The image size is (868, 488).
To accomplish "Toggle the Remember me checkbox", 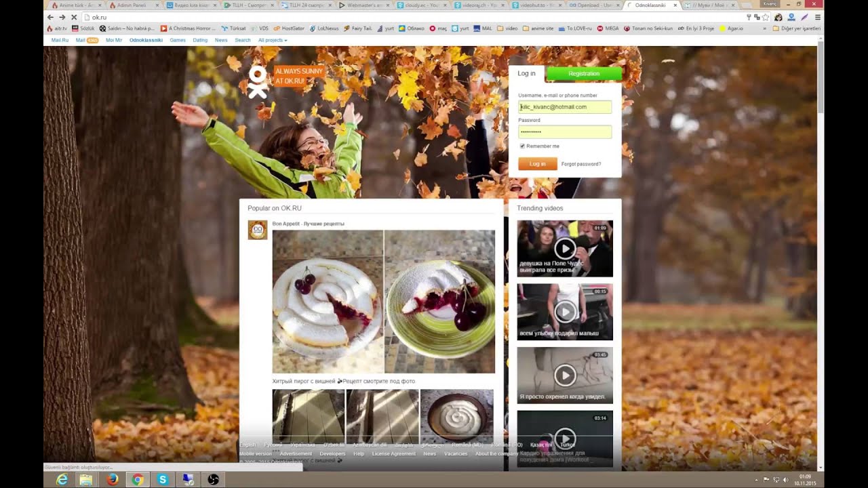I will pyautogui.click(x=522, y=146).
